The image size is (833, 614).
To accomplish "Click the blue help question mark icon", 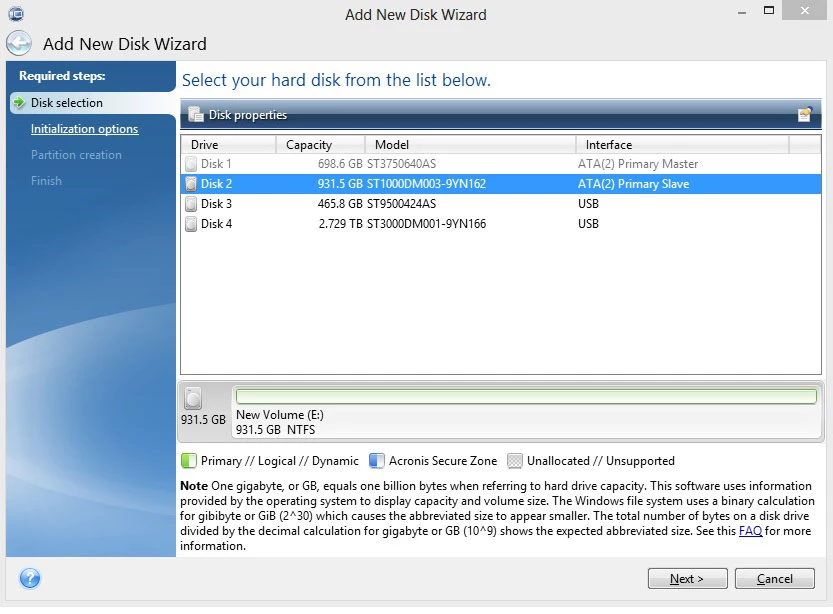I will pos(30,578).
